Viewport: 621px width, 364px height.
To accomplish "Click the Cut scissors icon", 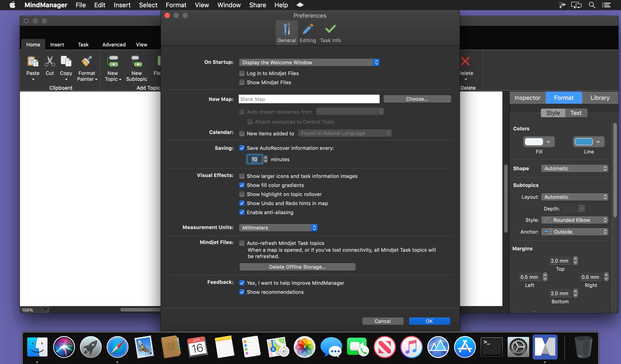I will pyautogui.click(x=50, y=61).
